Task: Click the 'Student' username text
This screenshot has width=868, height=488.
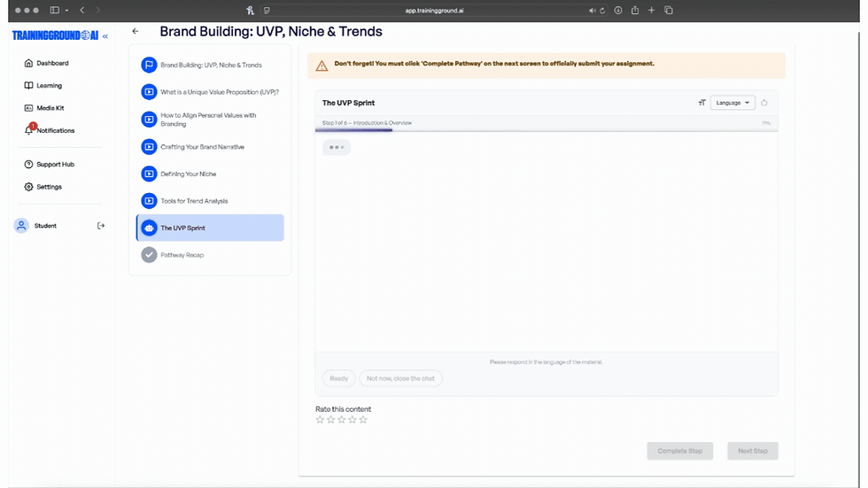Action: pyautogui.click(x=45, y=226)
